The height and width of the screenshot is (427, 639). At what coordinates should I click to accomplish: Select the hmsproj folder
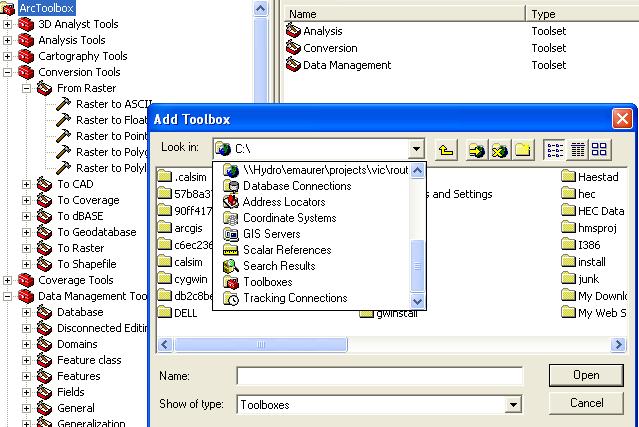tap(589, 227)
